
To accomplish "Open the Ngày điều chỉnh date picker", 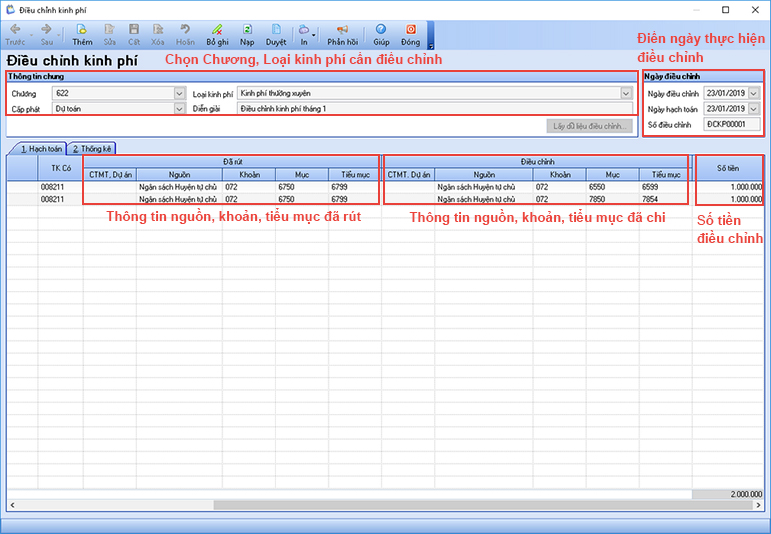I will [x=753, y=93].
